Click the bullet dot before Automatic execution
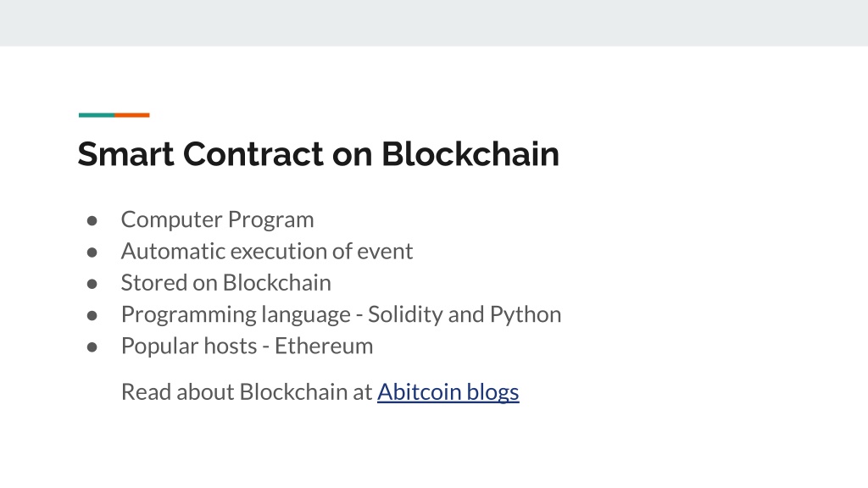Viewport: 868px width, 488px height. point(92,252)
